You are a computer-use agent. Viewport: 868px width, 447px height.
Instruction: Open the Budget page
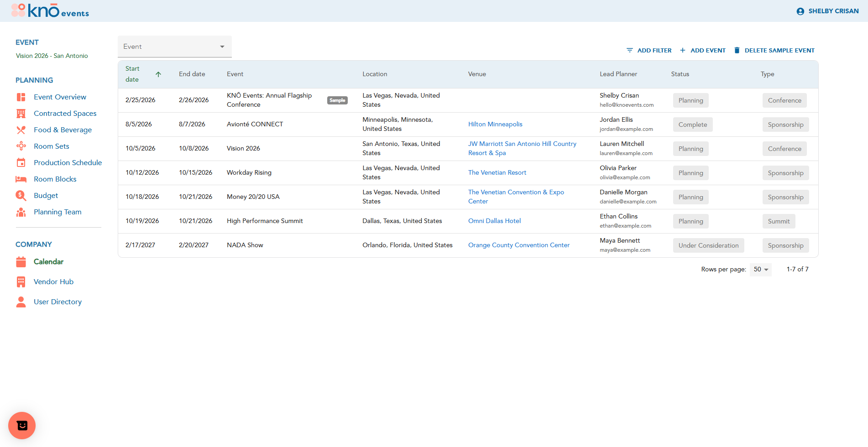(46, 196)
